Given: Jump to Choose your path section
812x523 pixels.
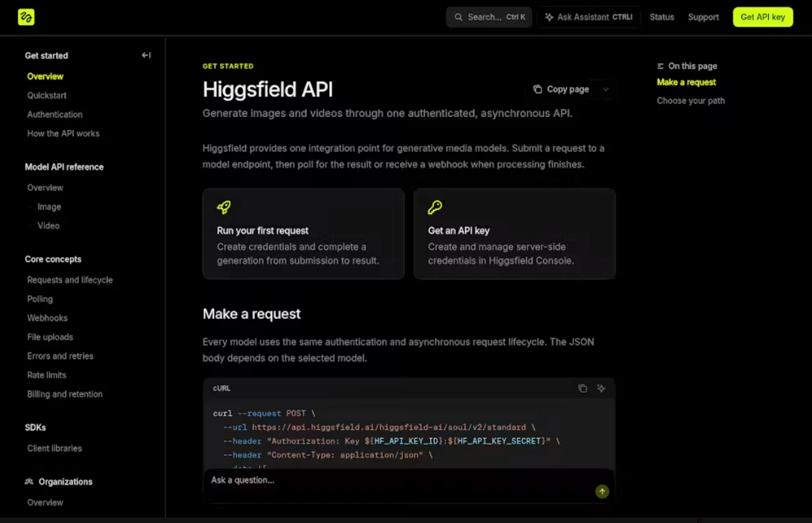Looking at the screenshot, I should 691,101.
